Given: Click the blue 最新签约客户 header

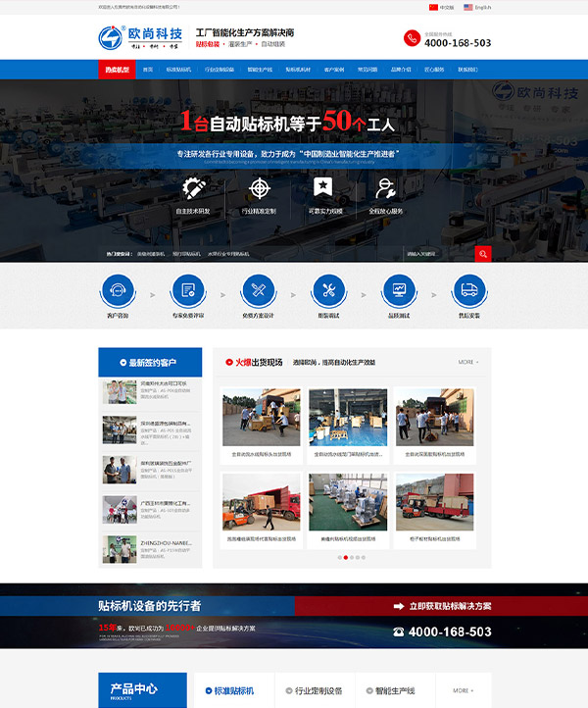Looking at the screenshot, I should (x=150, y=362).
